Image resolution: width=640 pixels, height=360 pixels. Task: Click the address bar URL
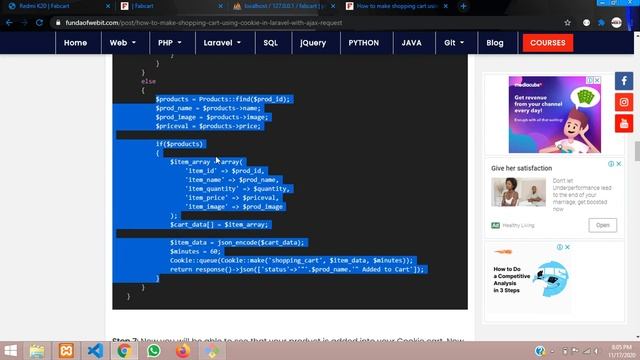pos(204,23)
